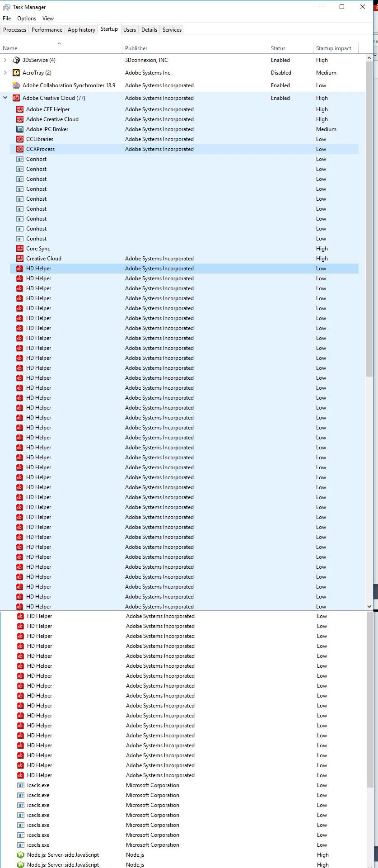This screenshot has width=378, height=868.
Task: Click Medium impact of Adobe IPC Broker
Action: [326, 129]
